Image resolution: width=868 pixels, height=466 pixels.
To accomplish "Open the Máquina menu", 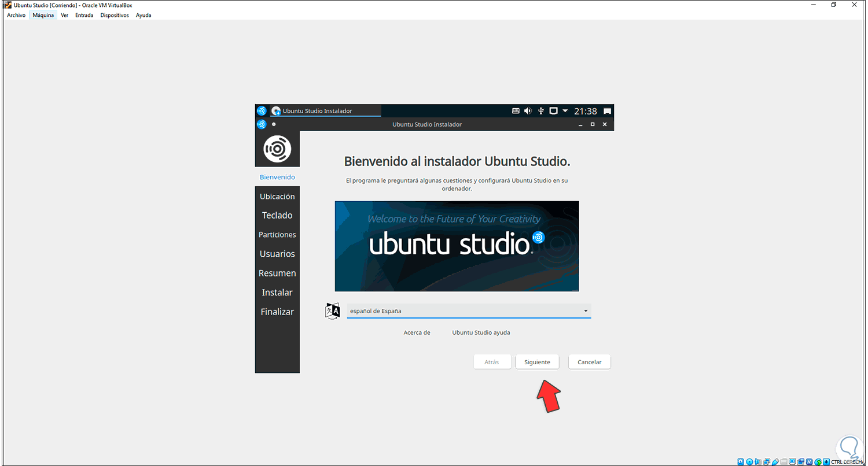I will coord(43,15).
